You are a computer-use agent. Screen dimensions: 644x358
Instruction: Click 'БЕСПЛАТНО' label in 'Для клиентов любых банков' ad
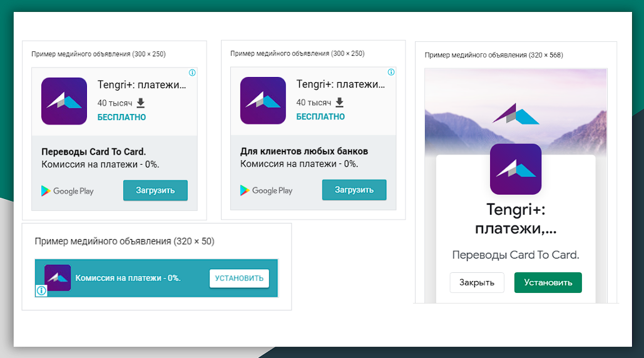[320, 117]
